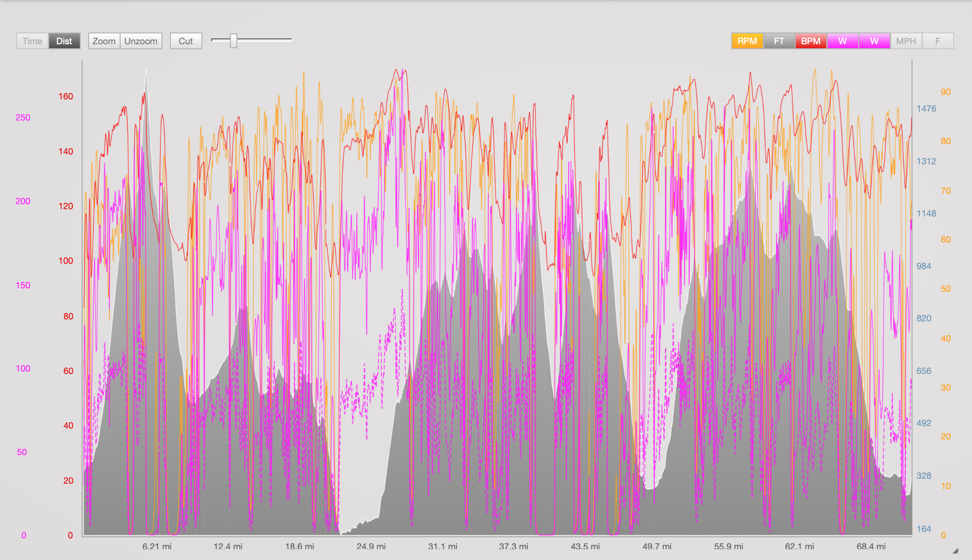Click the 43.5 mi x-axis label
This screenshot has height=560, width=972.
(x=585, y=546)
